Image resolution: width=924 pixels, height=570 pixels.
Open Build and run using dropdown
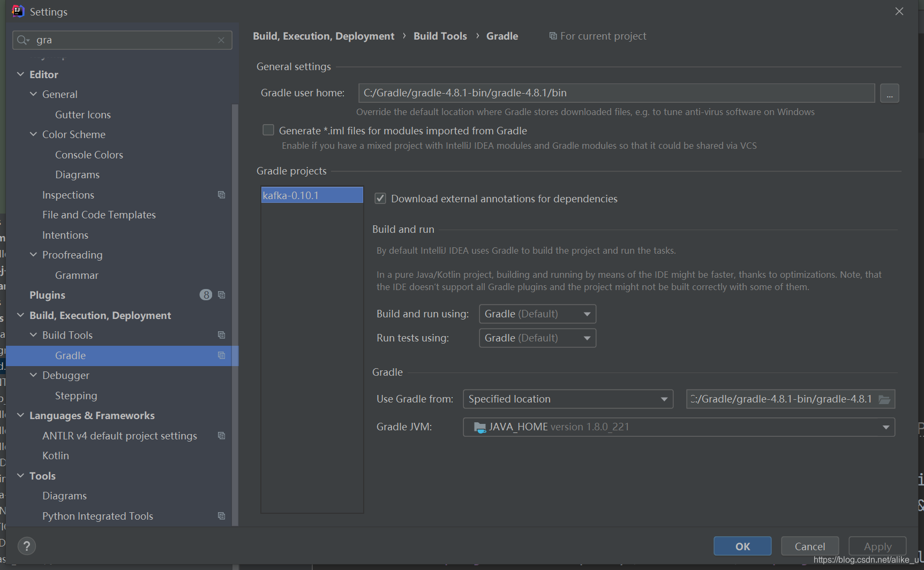pos(537,314)
